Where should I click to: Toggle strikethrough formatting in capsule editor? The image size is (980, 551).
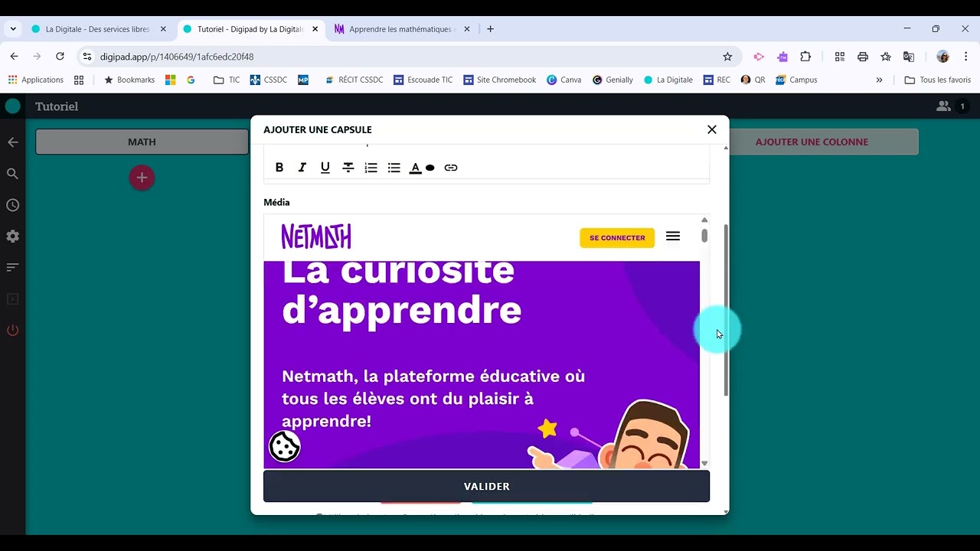[348, 168]
